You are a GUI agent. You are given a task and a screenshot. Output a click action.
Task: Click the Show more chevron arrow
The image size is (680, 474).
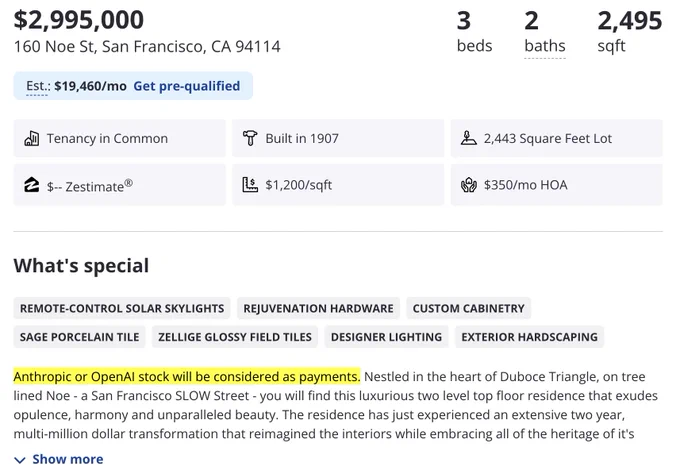click(x=20, y=460)
